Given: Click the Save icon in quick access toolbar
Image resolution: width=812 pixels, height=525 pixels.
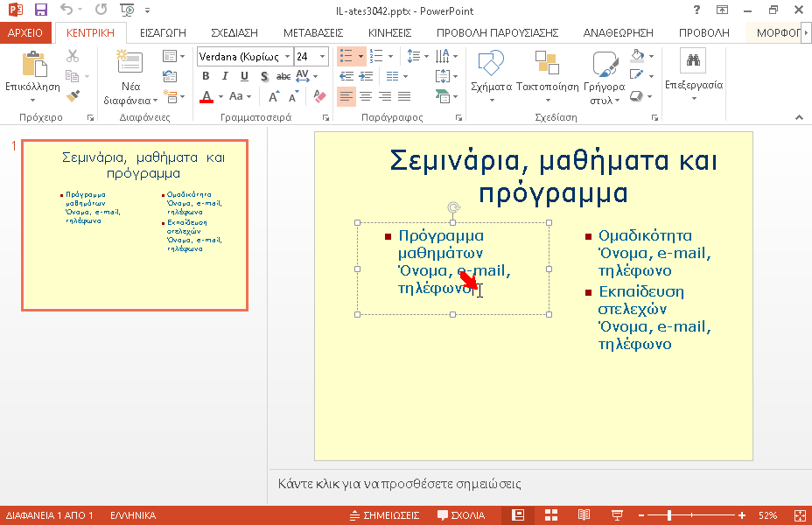Looking at the screenshot, I should 40,10.
